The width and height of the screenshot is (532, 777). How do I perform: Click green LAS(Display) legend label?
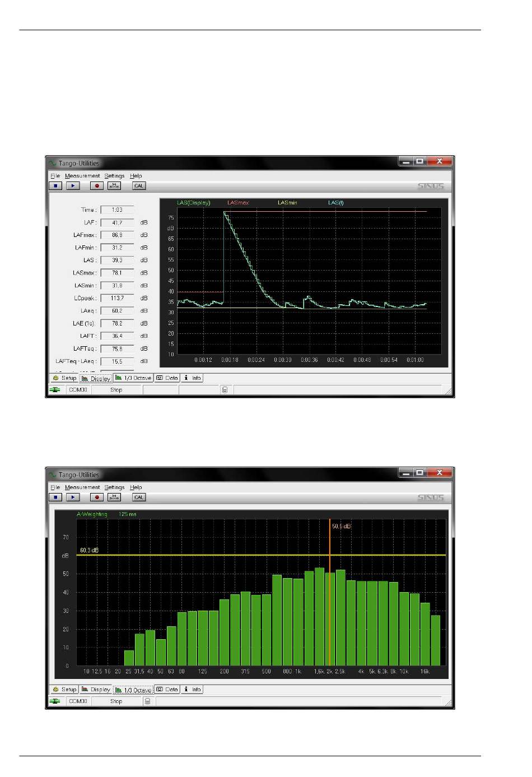tap(194, 203)
